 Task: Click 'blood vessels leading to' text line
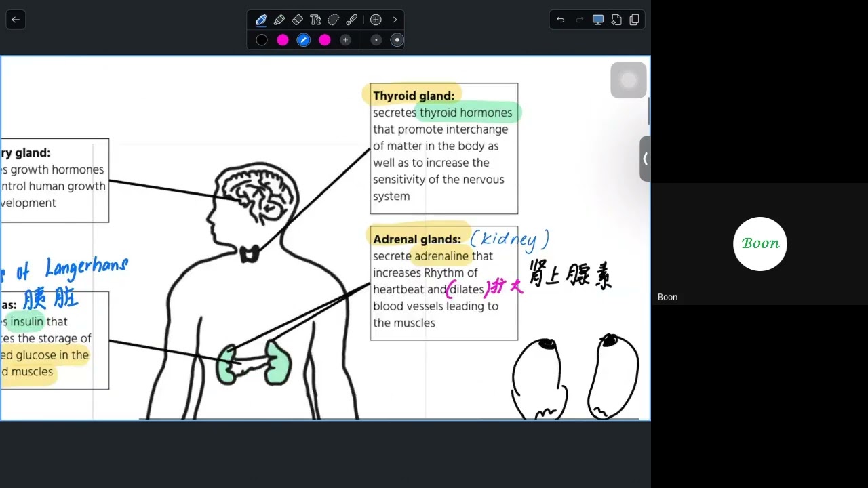[x=435, y=306]
